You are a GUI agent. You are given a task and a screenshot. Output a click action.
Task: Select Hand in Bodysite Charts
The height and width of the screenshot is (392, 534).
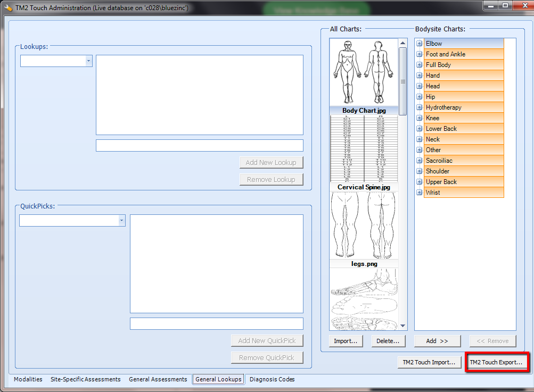(x=464, y=76)
